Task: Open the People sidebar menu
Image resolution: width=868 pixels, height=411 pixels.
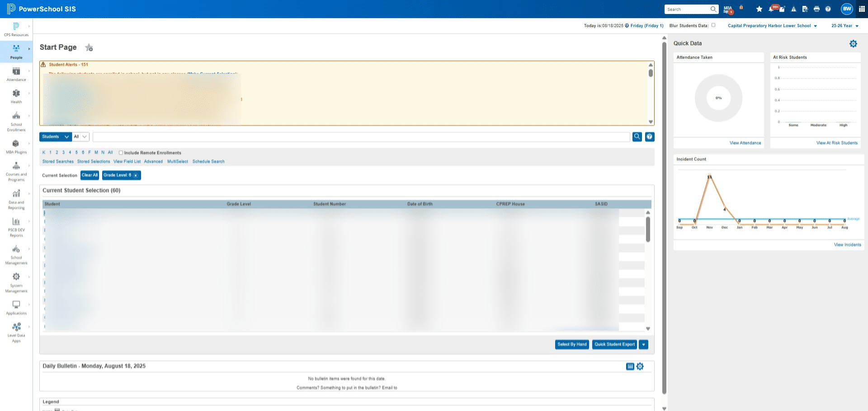Action: (x=16, y=52)
